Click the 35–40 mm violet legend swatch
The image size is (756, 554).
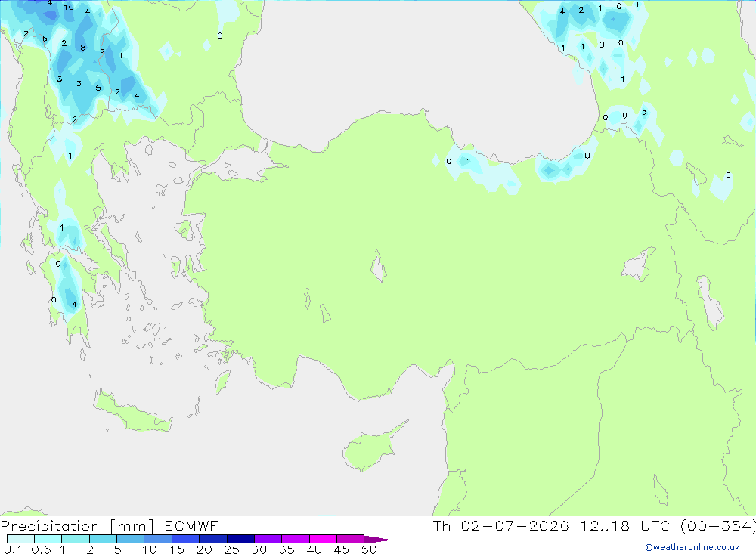(x=295, y=539)
